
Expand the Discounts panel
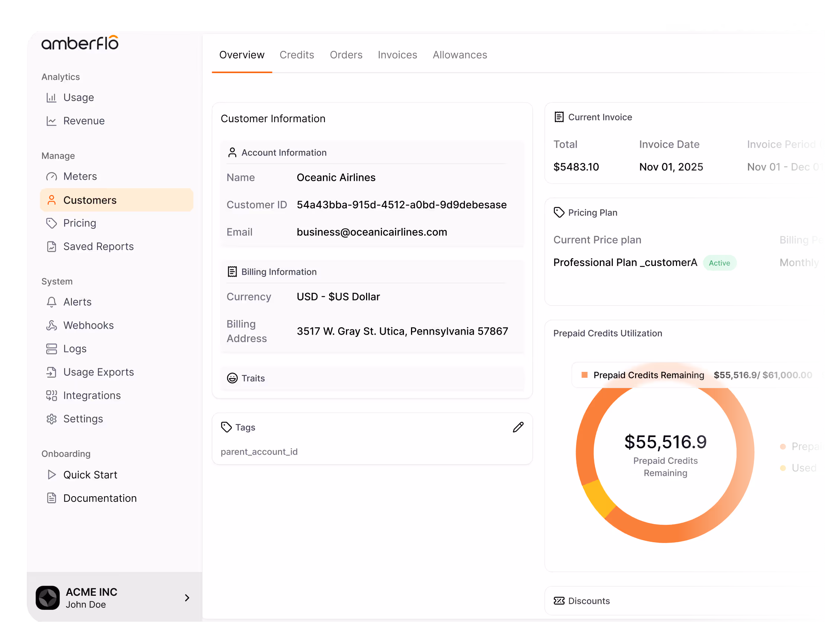point(589,601)
